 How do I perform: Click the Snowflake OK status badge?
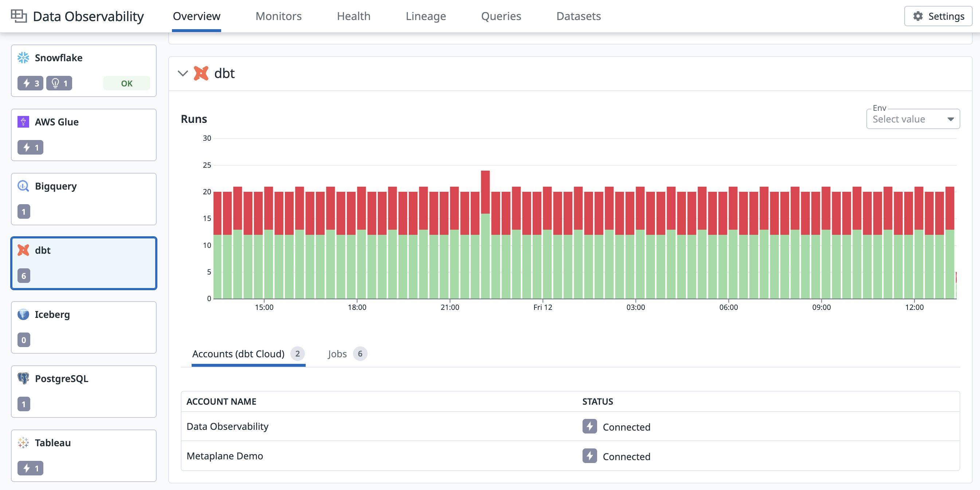(127, 83)
